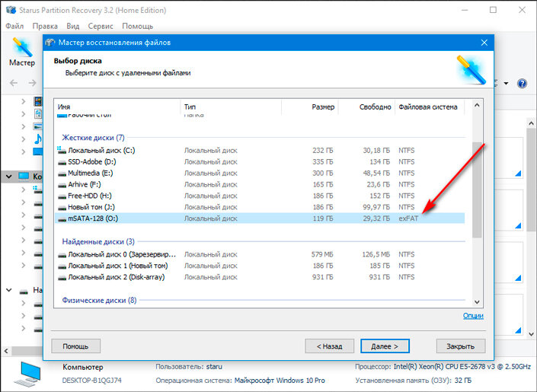The width and height of the screenshot is (537, 392).
Task: Sort by Файловая система column header
Action: (x=430, y=107)
